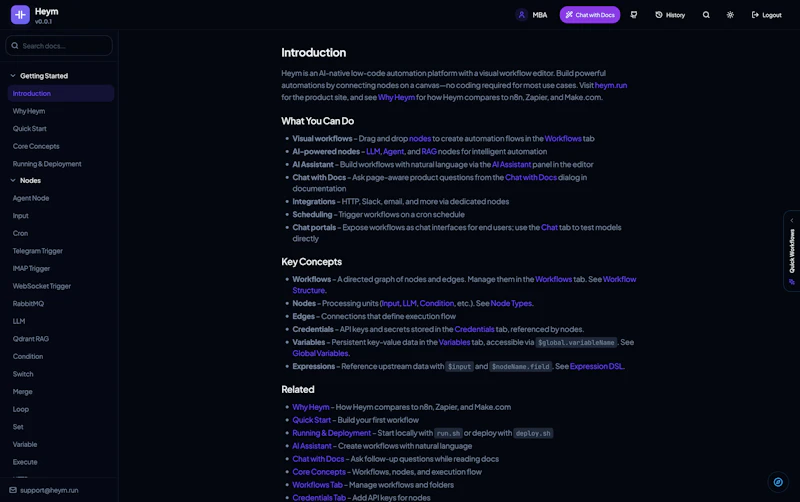This screenshot has width=800, height=502.
Task: Click Workflows Tab link under Related
Action: point(317,485)
